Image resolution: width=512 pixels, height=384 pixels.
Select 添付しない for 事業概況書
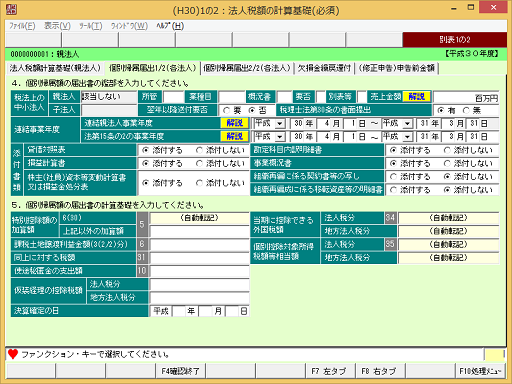click(x=447, y=164)
